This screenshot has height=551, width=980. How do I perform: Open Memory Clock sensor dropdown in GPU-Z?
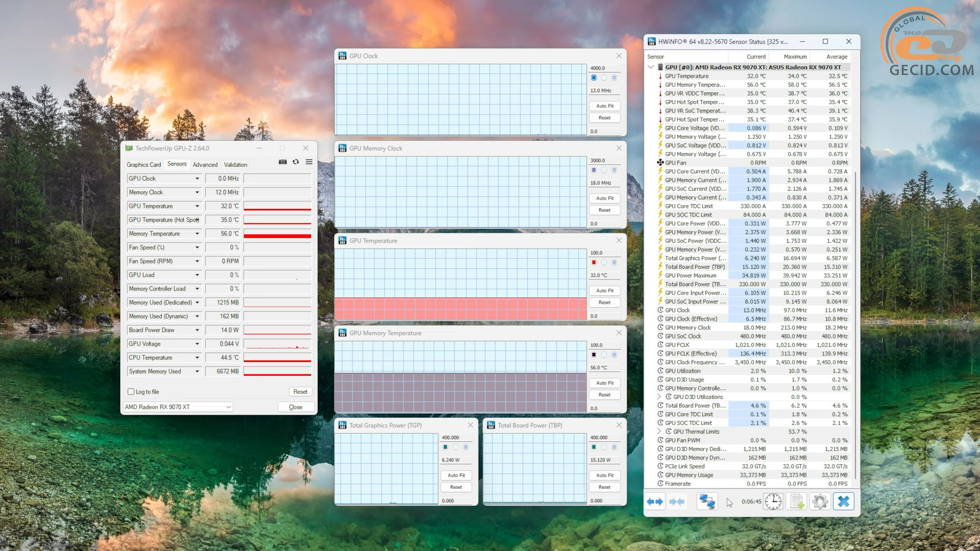[197, 192]
